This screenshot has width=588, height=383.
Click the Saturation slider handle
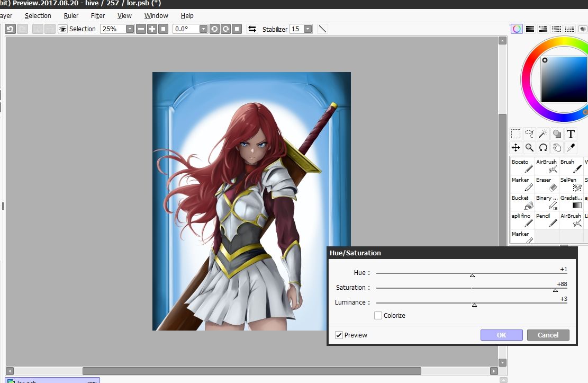555,290
